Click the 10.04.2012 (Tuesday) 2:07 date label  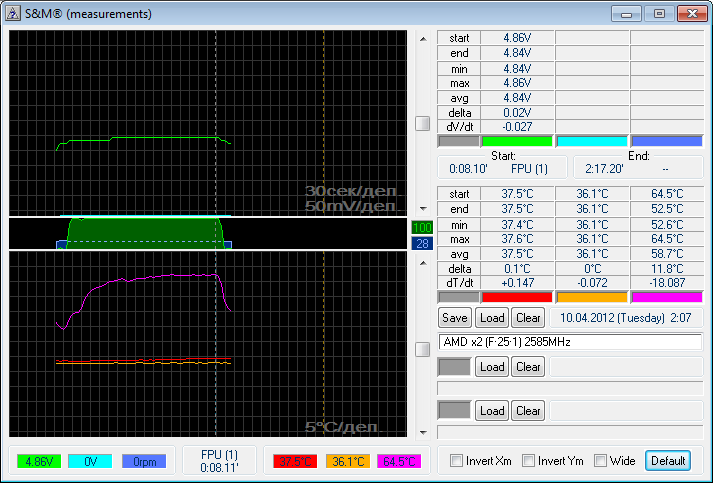click(625, 317)
